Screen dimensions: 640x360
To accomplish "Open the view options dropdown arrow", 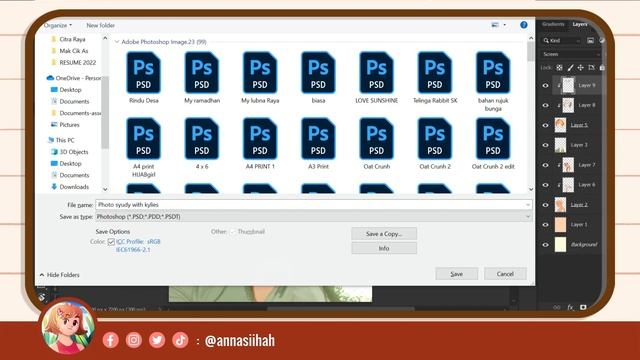I will pos(504,25).
